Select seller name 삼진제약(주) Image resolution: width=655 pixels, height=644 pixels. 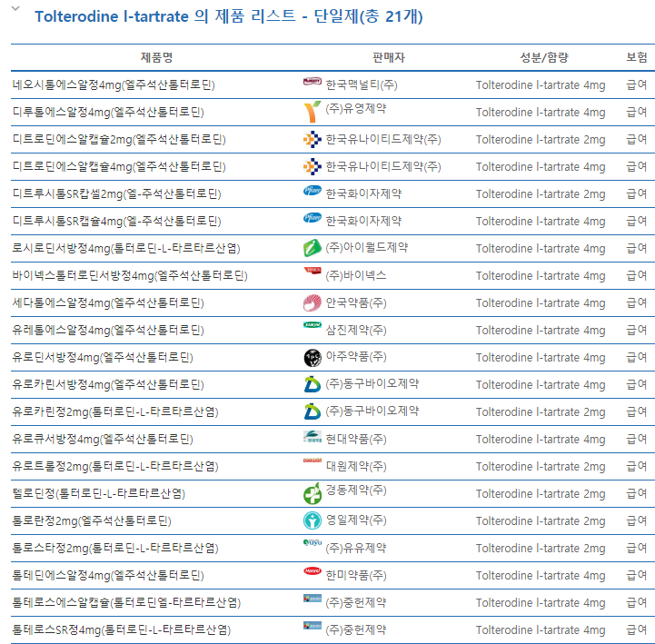[x=356, y=331]
